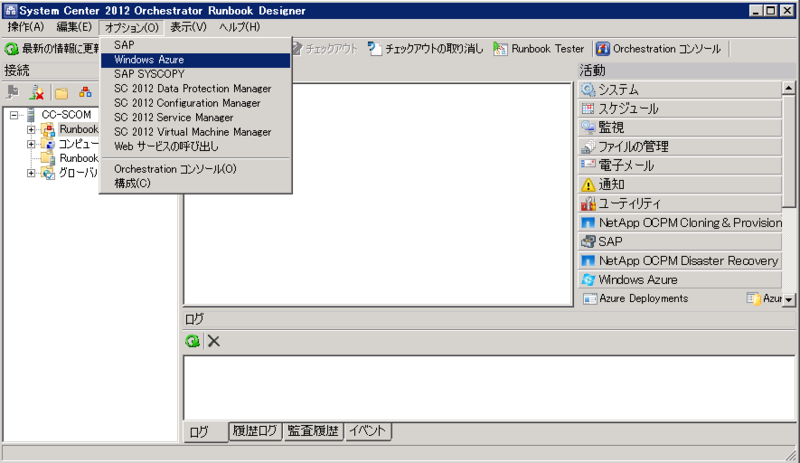Click the NetApp OCPM Disaster Recovery icon
The width and height of the screenshot is (800, 463).
coord(588,261)
